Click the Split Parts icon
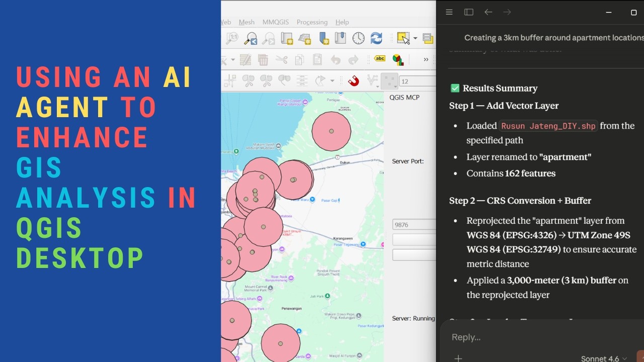This screenshot has width=644, height=362. (266, 80)
